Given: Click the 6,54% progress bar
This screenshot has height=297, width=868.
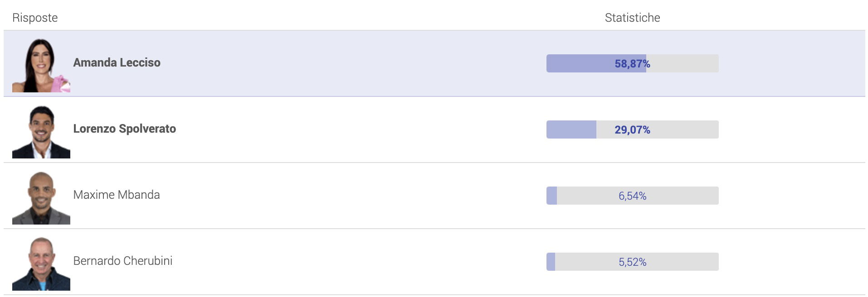Looking at the screenshot, I should pos(633,196).
